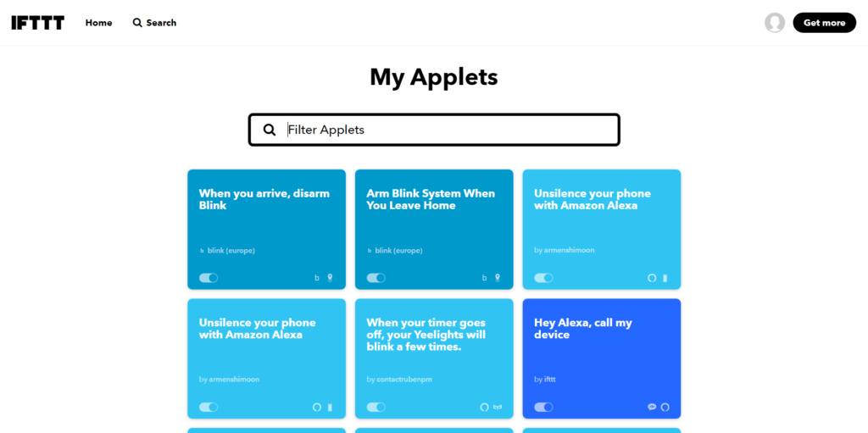
Task: Toggle the Yeelights timer applet switch
Action: (376, 407)
